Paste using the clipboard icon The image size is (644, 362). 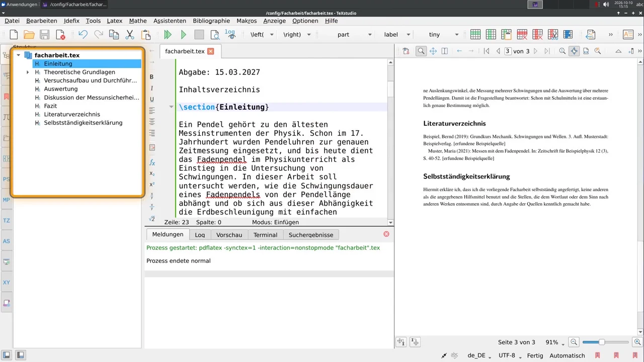click(146, 35)
